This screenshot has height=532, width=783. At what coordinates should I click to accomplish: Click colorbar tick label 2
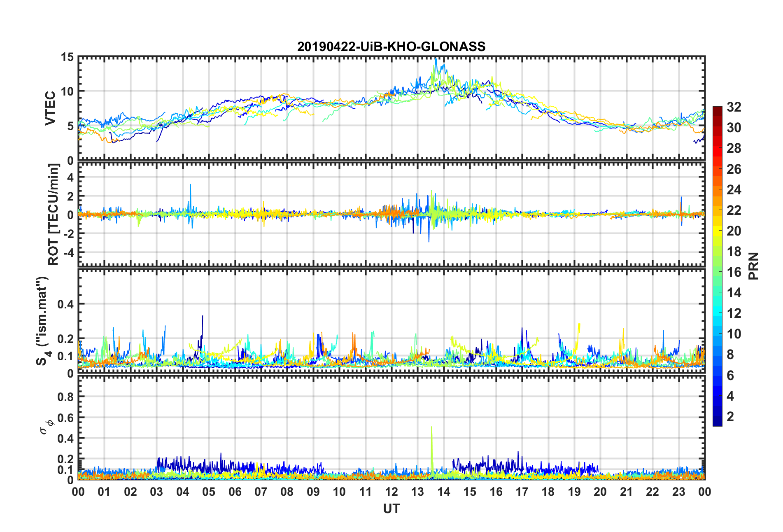(x=730, y=417)
